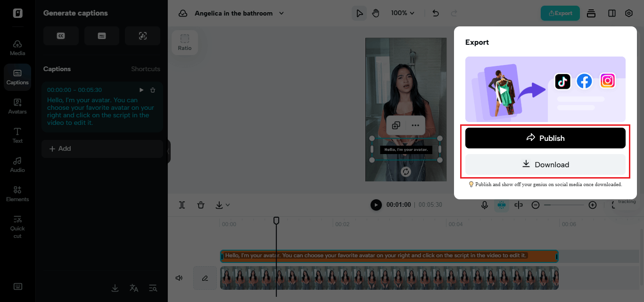Undo the last action
The height and width of the screenshot is (302, 644).
tap(436, 13)
